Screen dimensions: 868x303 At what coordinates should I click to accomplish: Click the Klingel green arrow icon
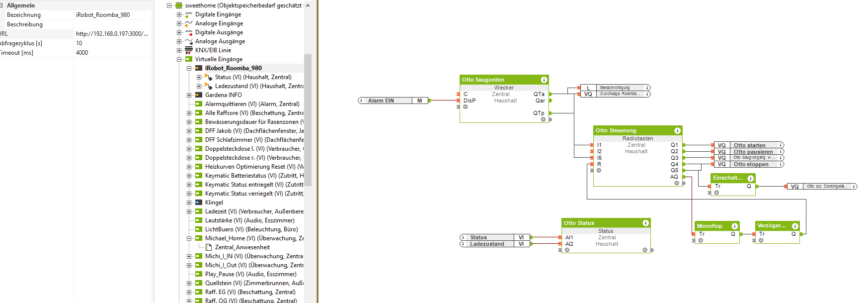(x=199, y=202)
